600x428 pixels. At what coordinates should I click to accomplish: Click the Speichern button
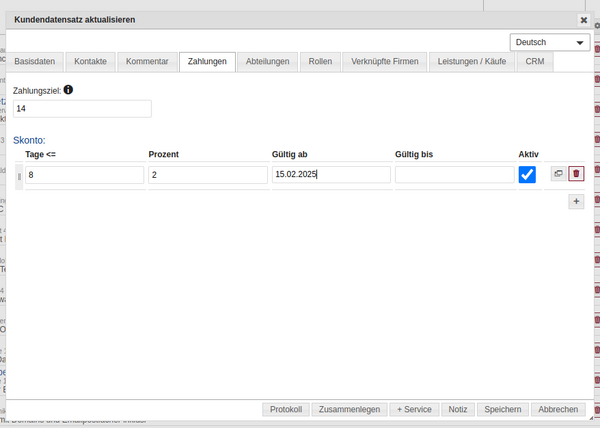502,409
